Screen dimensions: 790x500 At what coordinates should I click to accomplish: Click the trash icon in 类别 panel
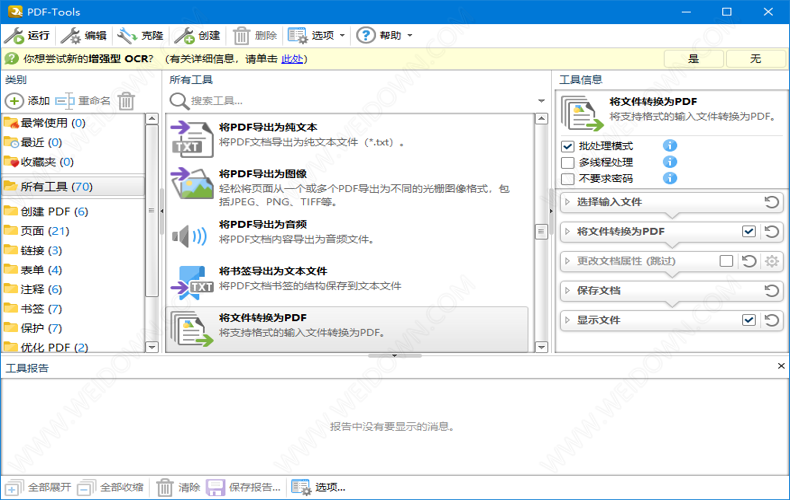(126, 101)
